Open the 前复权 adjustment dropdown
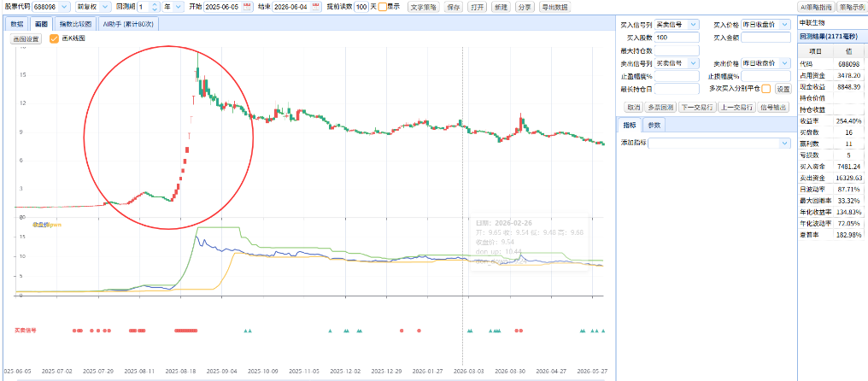Viewport: 868px width, 381px height. pyautogui.click(x=106, y=7)
